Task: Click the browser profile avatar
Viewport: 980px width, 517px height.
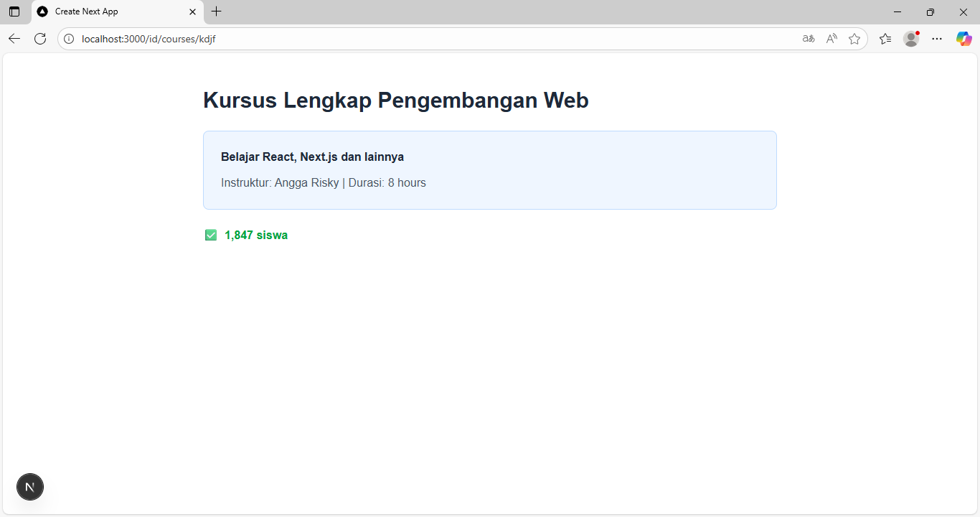Action: click(x=911, y=39)
